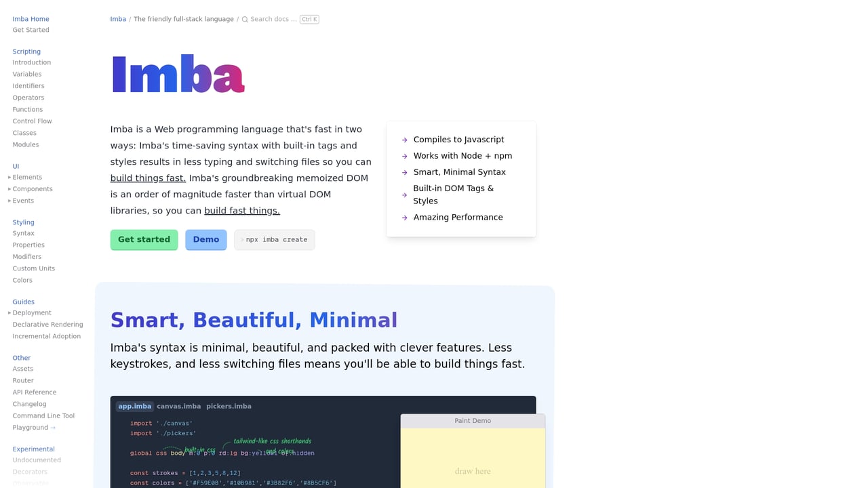Image resolution: width=868 pixels, height=488 pixels.
Task: Open the Changelog page from sidebar
Action: (x=29, y=404)
